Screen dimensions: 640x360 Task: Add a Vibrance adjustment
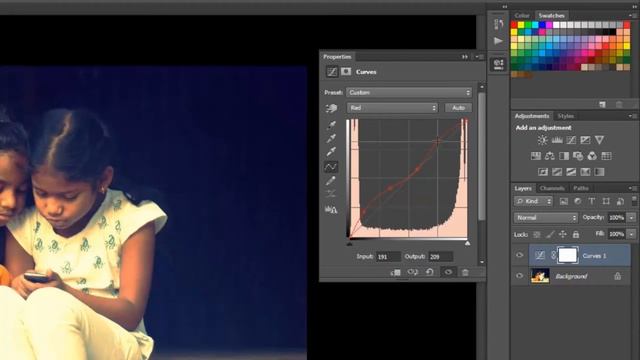coord(599,140)
